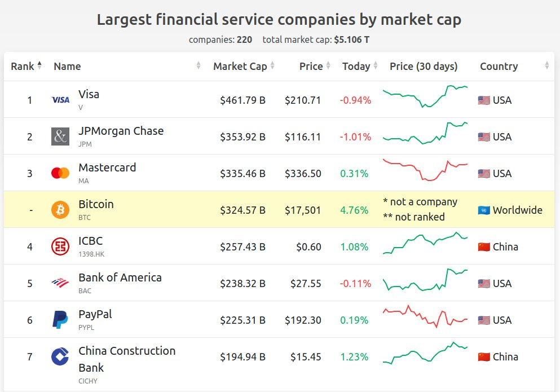Click the red ICBC logo
Image resolution: width=560 pixels, height=392 pixels.
(60, 246)
